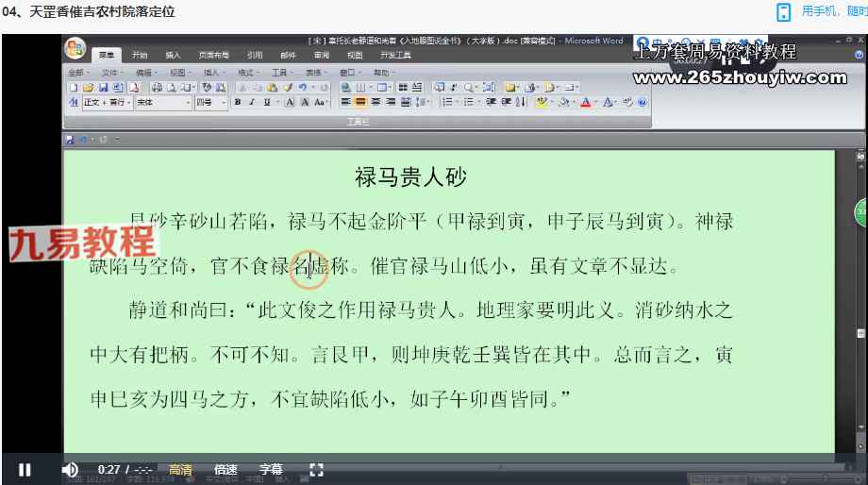The image size is (868, 485).
Task: Click the Italic formatting icon
Action: pos(251,102)
